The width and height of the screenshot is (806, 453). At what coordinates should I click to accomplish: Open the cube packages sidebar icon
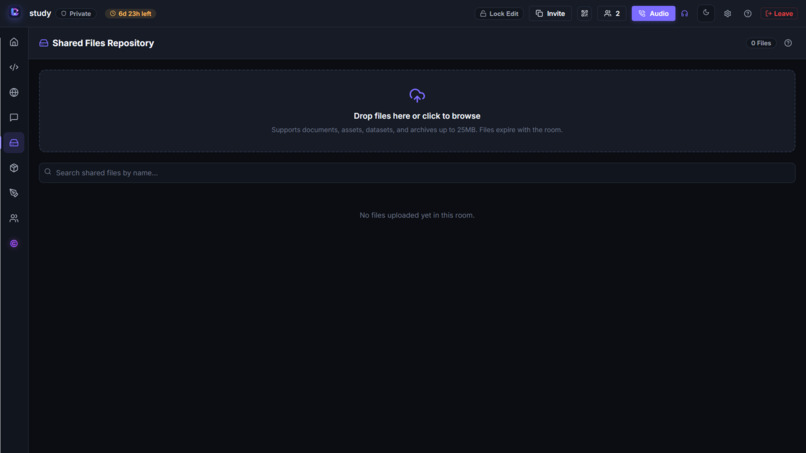[x=14, y=168]
